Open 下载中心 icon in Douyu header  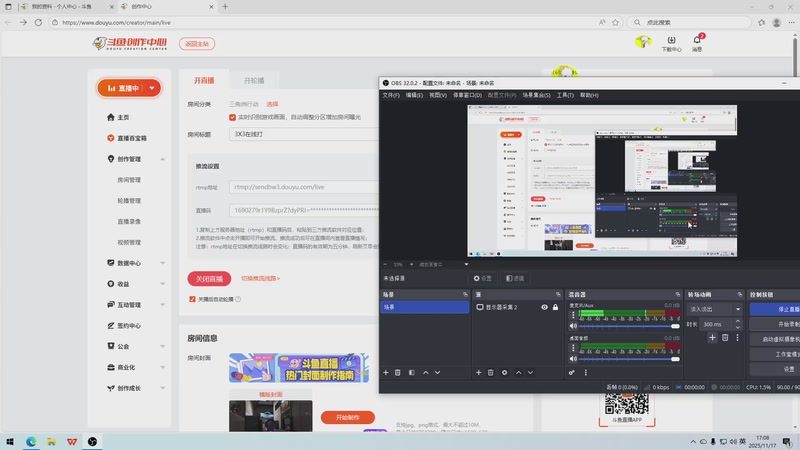671,44
